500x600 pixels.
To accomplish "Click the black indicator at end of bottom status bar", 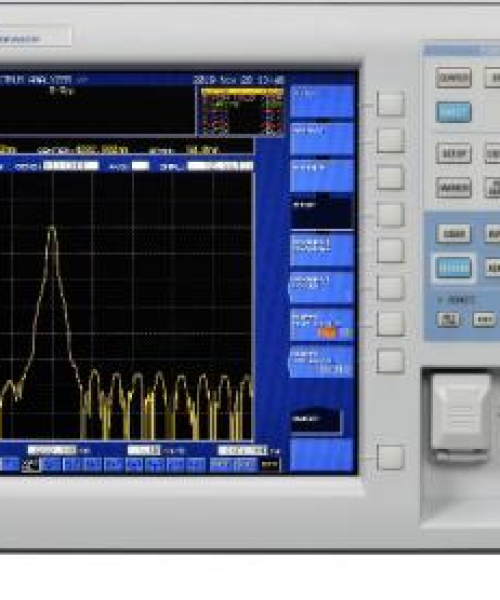I will (270, 465).
